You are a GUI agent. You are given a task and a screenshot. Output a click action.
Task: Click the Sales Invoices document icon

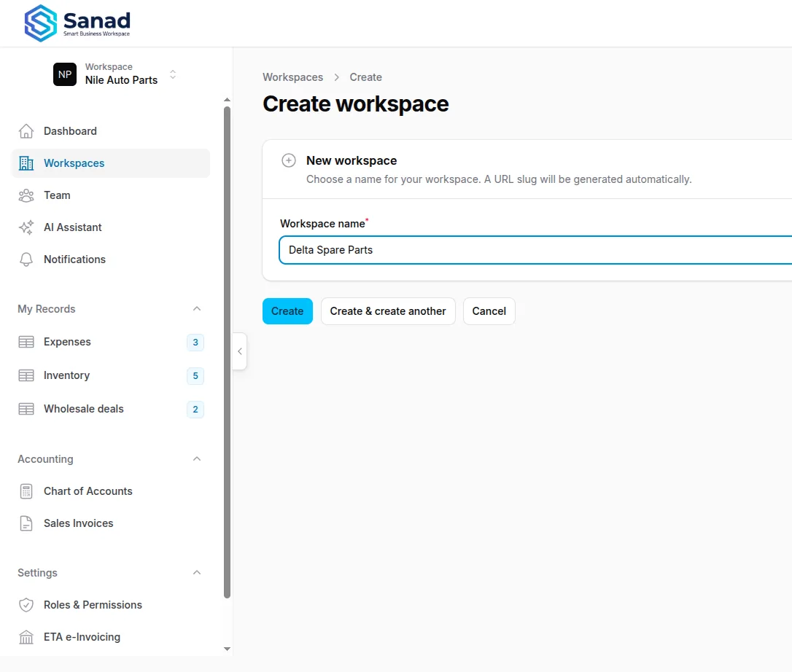[26, 523]
